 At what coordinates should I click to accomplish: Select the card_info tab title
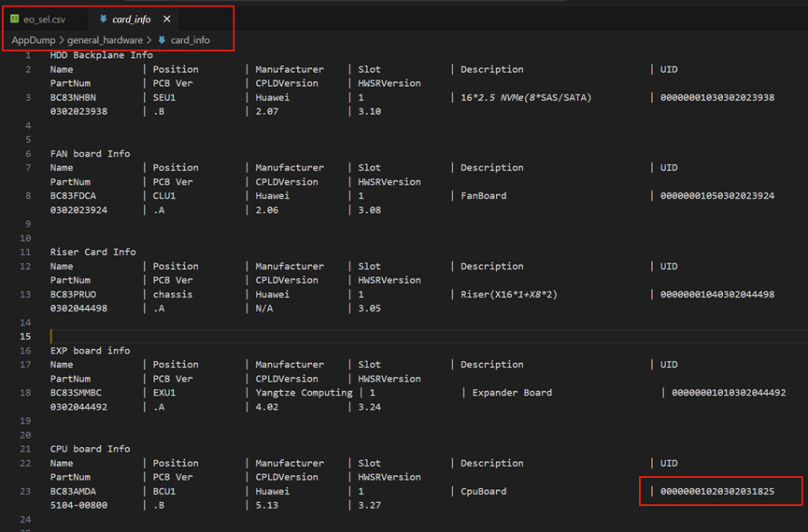point(131,20)
